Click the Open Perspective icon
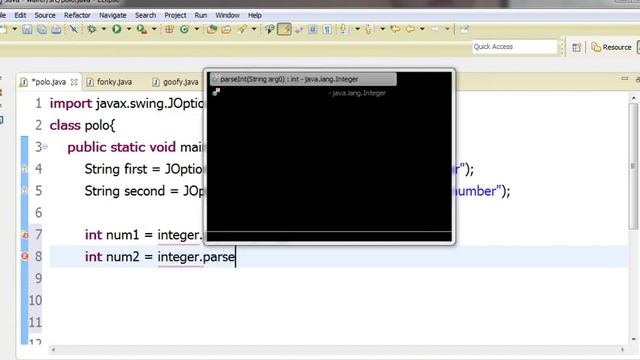The image size is (640, 360). click(x=576, y=47)
